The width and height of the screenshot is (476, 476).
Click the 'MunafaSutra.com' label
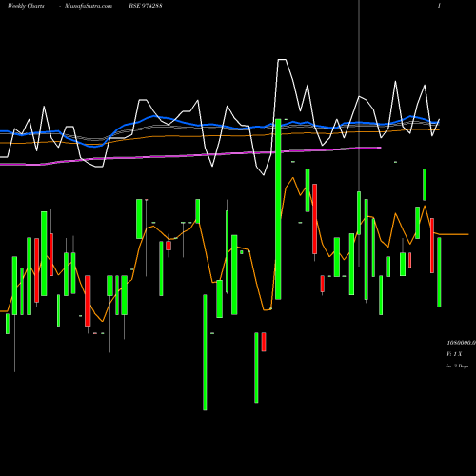pyautogui.click(x=89, y=6)
